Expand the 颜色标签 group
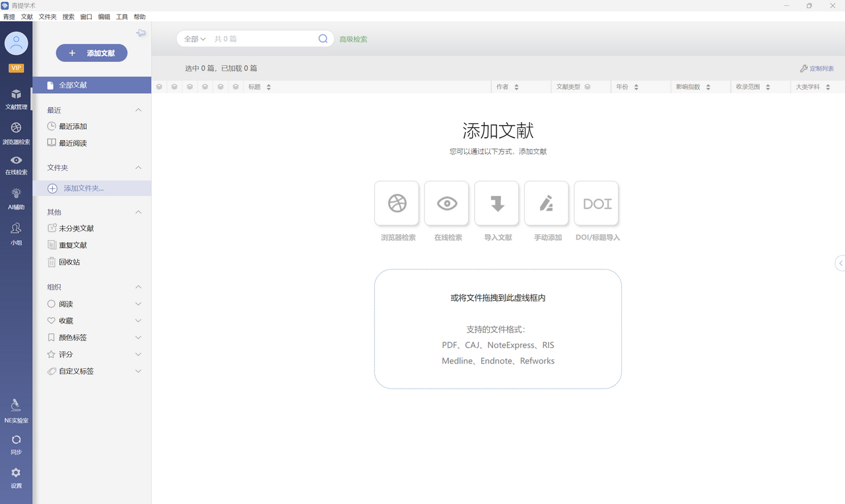The image size is (845, 504). click(138, 338)
